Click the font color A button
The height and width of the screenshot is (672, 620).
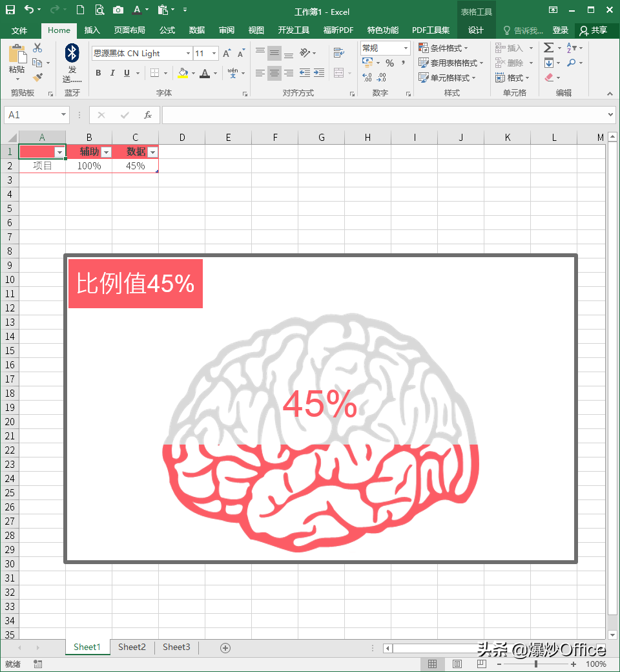205,73
